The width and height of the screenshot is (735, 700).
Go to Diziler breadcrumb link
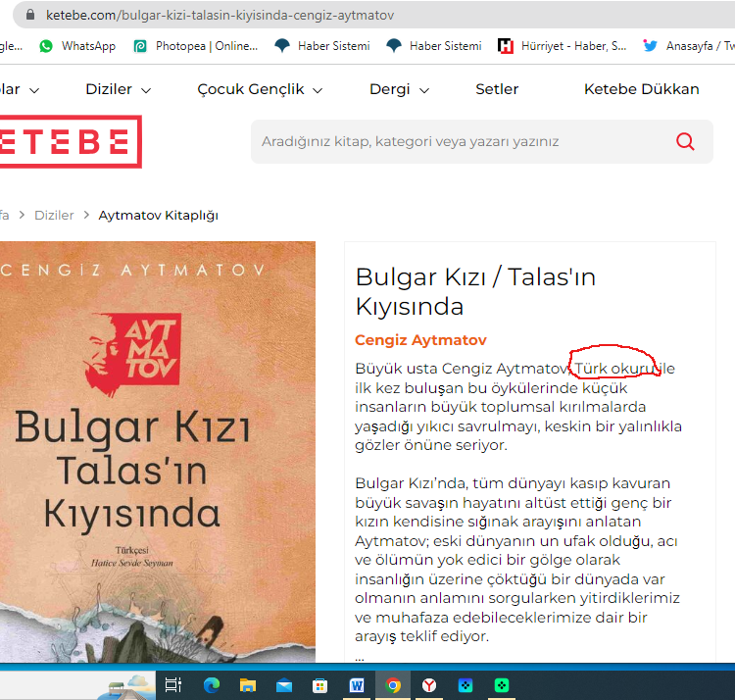(54, 216)
